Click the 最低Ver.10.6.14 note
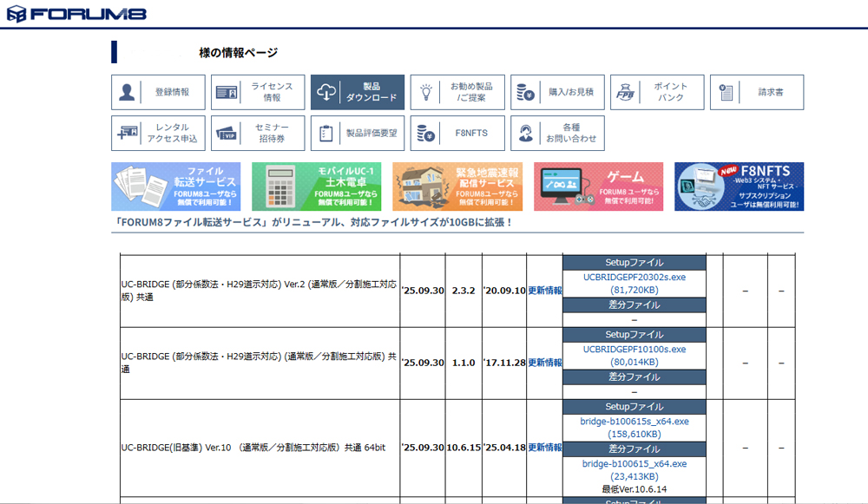 click(635, 489)
